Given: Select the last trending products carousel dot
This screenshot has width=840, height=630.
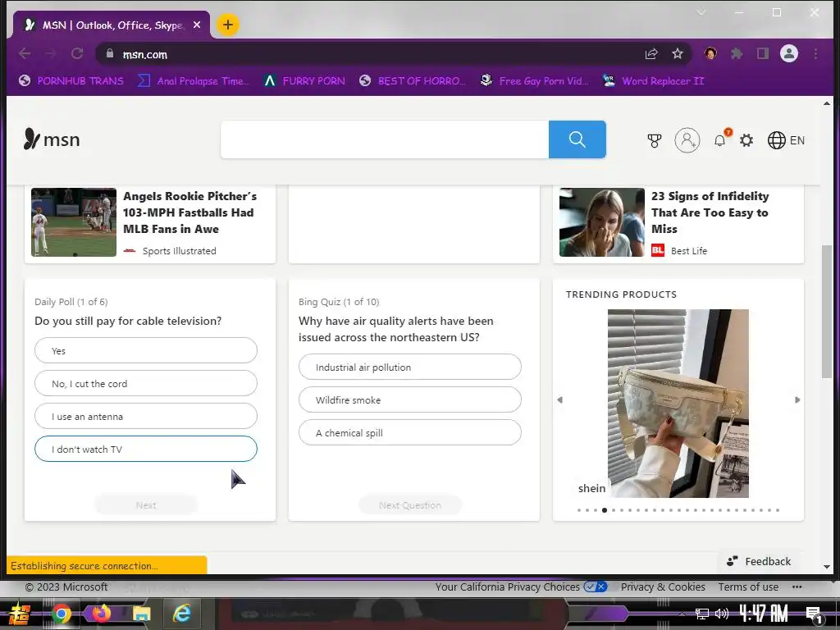Looking at the screenshot, I should tap(778, 510).
